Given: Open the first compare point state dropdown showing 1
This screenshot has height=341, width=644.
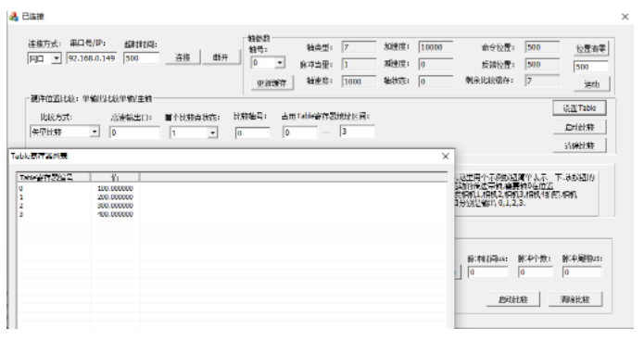Looking at the screenshot, I should 213,133.
